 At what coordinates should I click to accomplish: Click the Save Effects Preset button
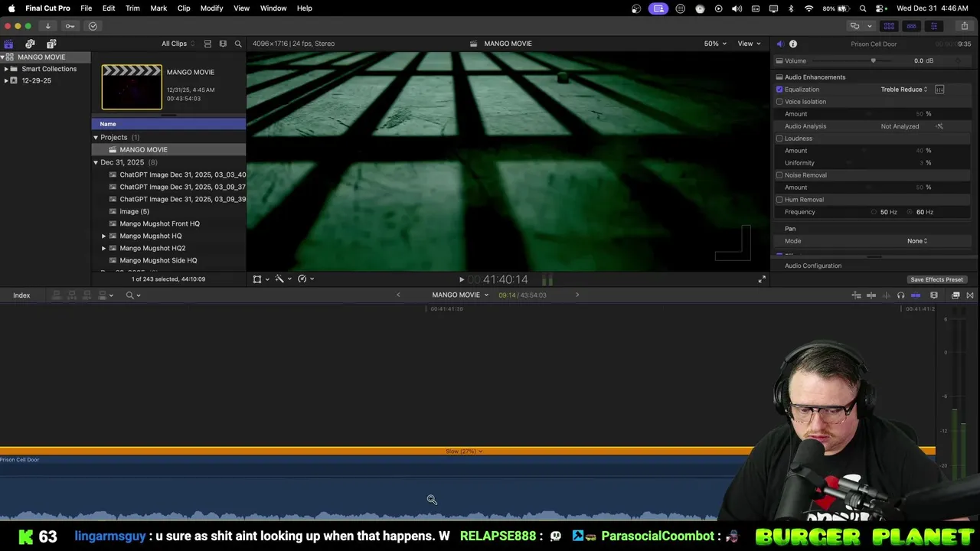tap(936, 279)
